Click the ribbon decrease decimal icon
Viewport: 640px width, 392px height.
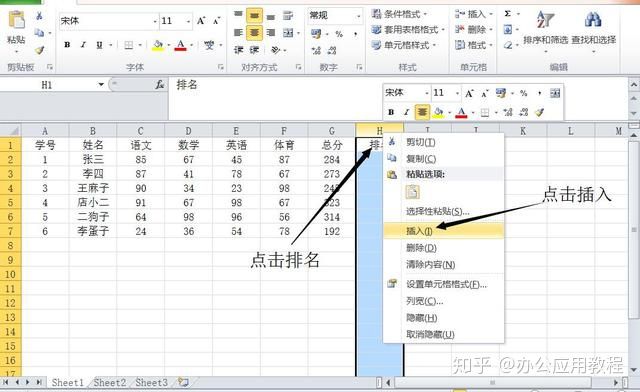pos(332,50)
